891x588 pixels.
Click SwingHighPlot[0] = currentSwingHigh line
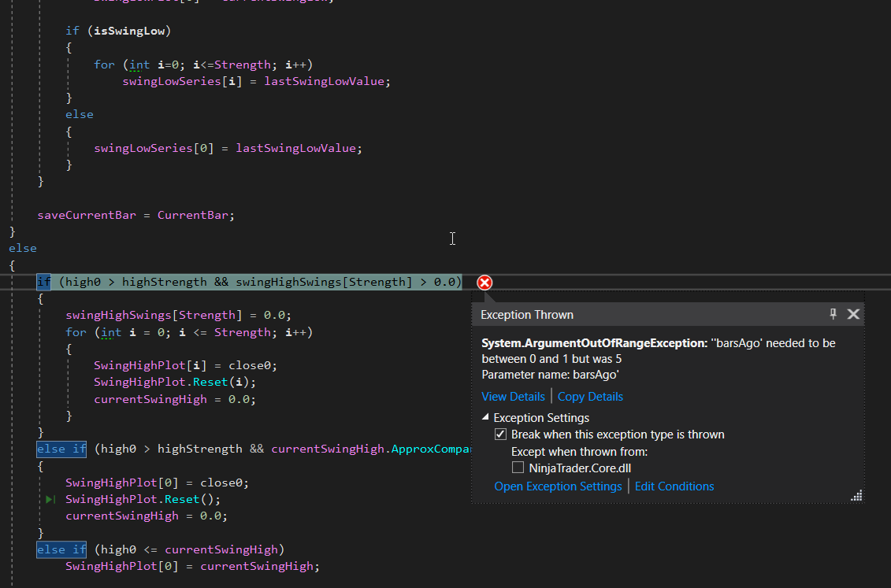pyautogui.click(x=193, y=567)
